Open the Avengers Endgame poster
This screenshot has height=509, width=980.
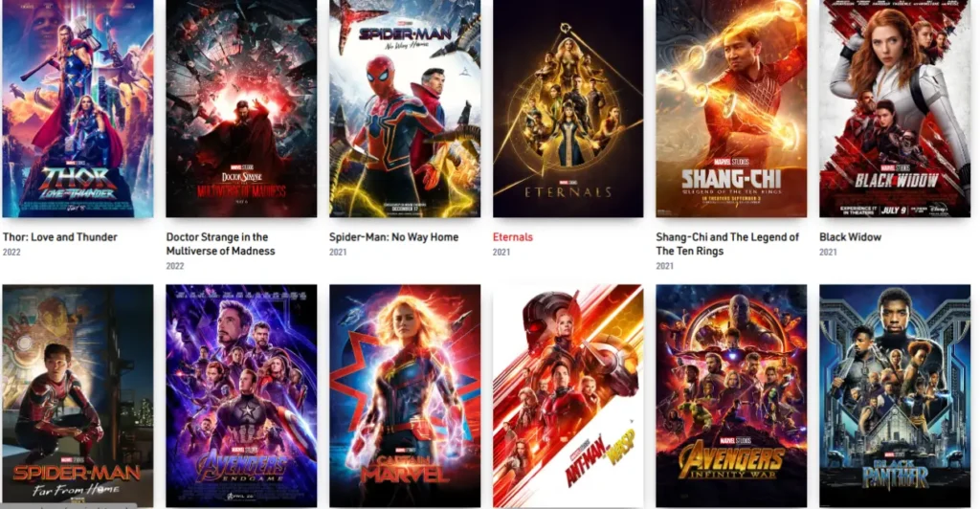click(241, 396)
